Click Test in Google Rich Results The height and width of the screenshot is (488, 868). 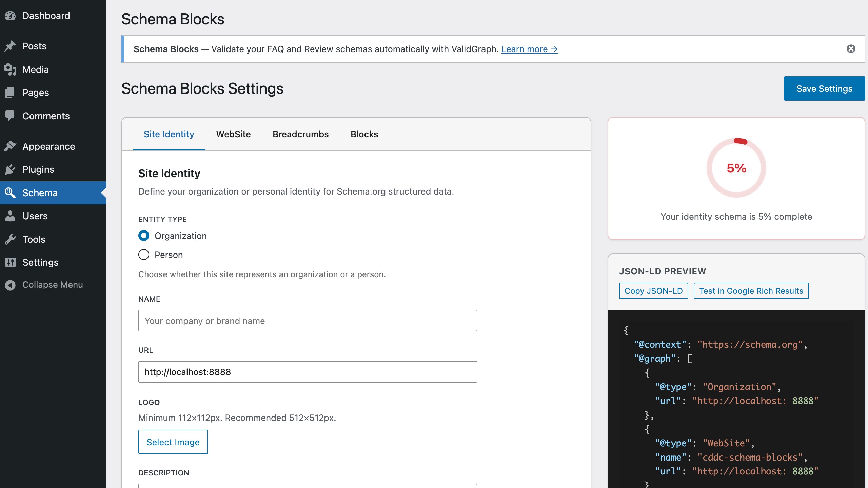751,291
